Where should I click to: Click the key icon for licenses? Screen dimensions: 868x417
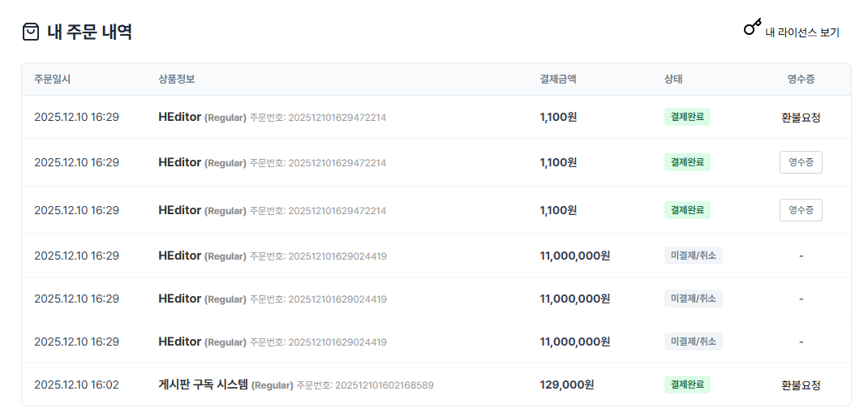pyautogui.click(x=752, y=28)
